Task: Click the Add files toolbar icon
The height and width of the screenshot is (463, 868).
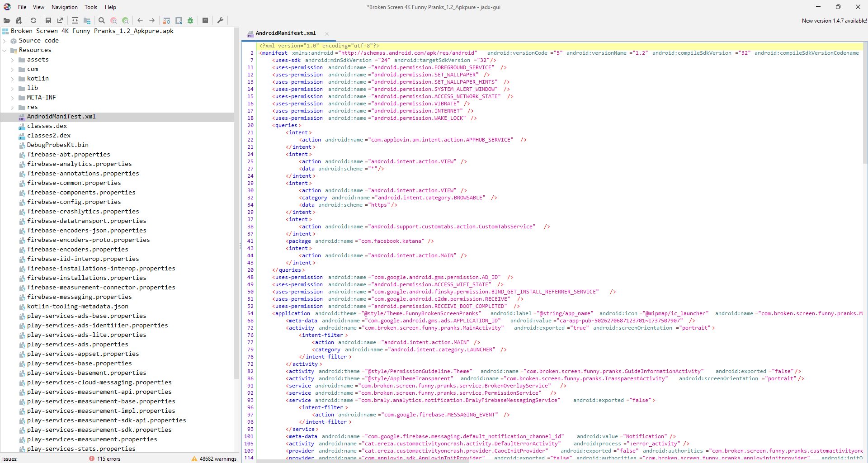Action: coord(19,20)
